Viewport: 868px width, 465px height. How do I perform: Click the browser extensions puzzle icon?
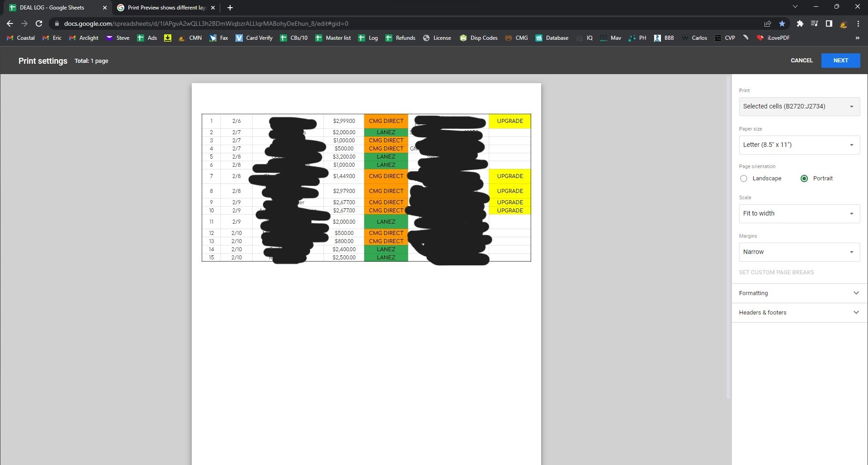(x=800, y=23)
